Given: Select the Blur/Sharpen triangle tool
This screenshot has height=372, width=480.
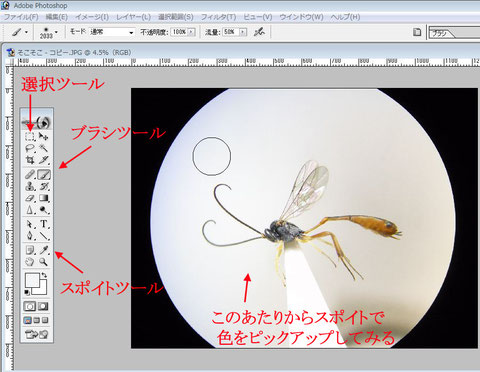Looking at the screenshot, I should click(30, 210).
